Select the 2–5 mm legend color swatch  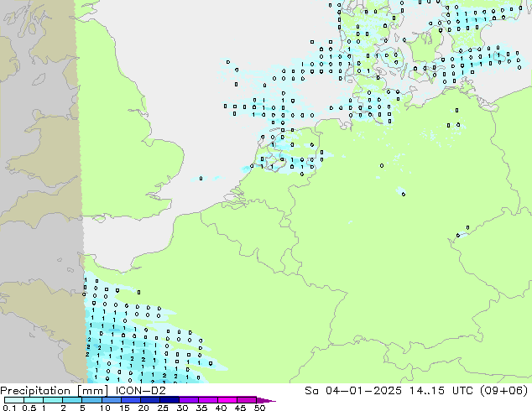(72, 400)
